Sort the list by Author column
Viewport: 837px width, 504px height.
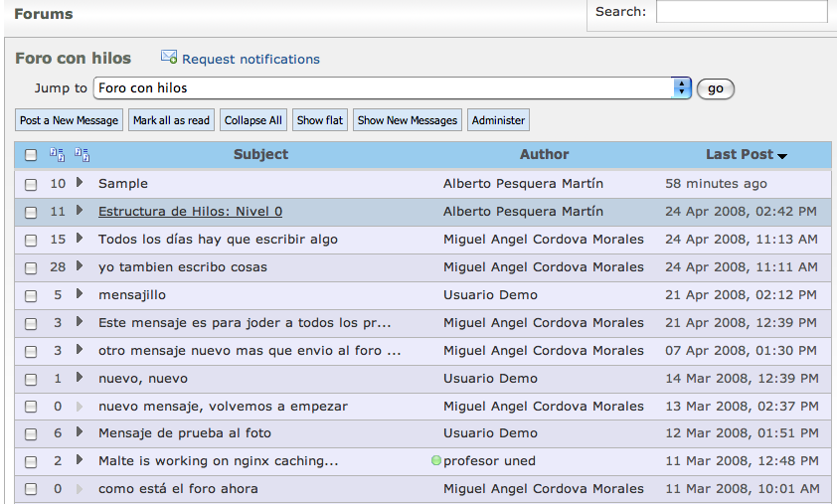pyautogui.click(x=544, y=155)
